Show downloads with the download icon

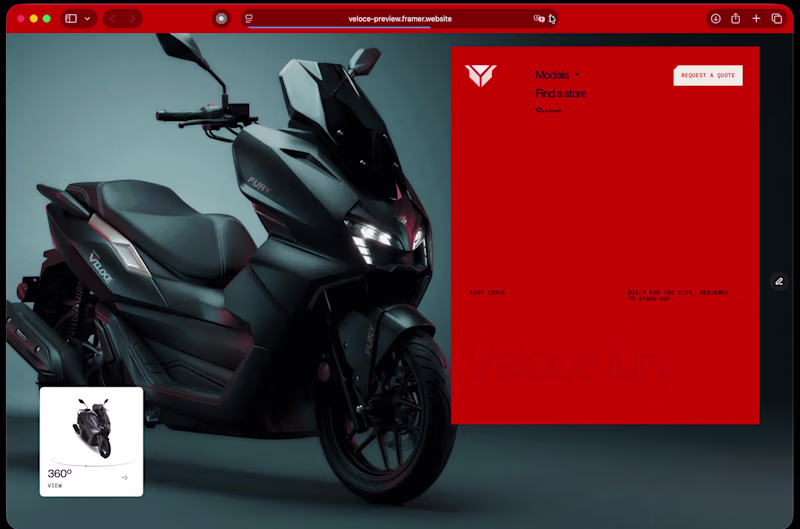715,19
